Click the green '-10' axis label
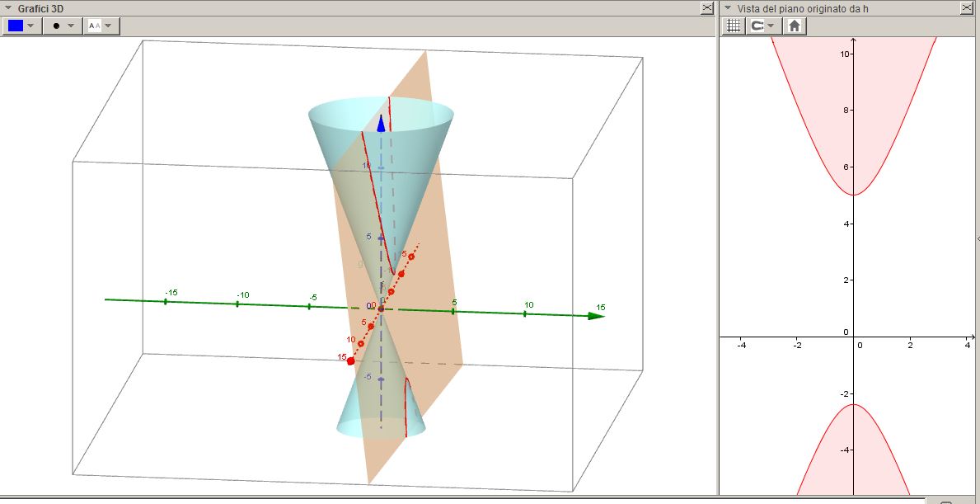 coord(243,295)
